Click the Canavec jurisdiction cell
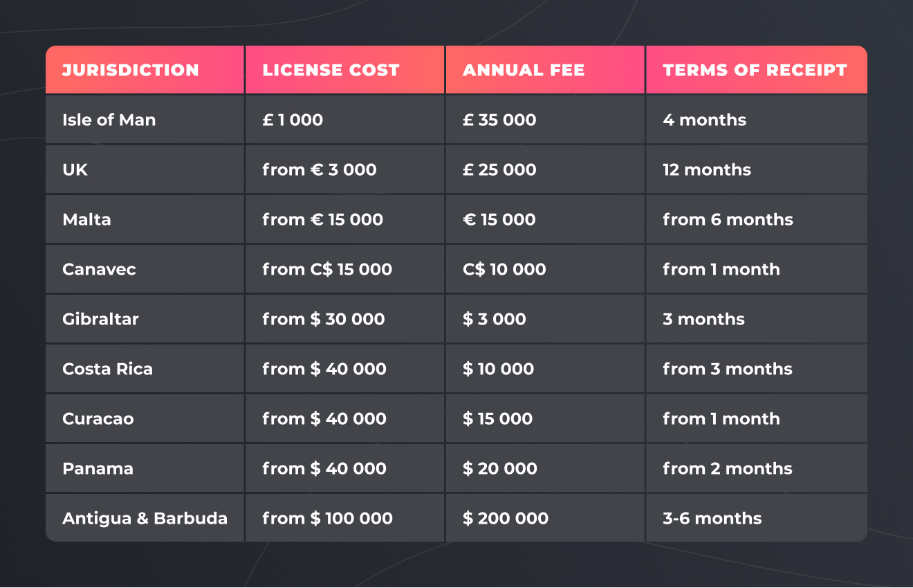The height and width of the screenshot is (588, 913). 145,269
